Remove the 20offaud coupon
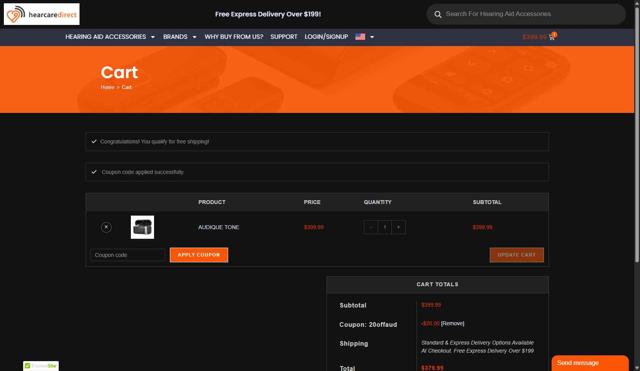The height and width of the screenshot is (371, 640). click(x=452, y=324)
